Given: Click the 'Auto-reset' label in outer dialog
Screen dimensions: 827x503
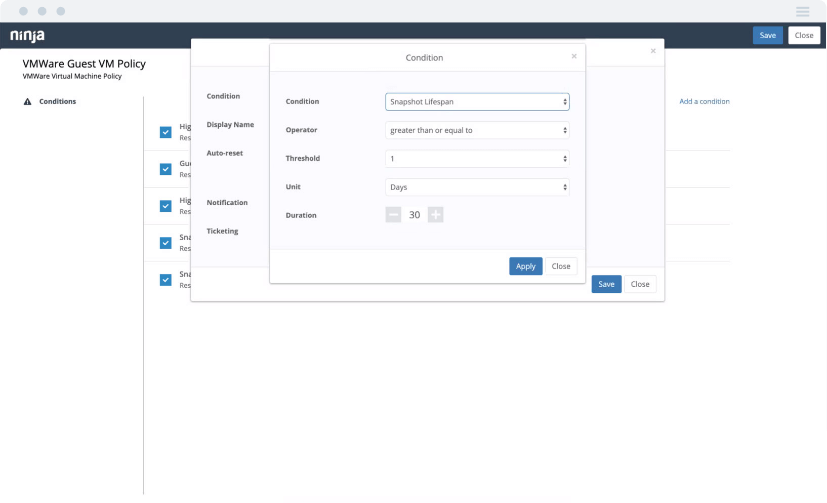Looking at the screenshot, I should click(x=225, y=153).
